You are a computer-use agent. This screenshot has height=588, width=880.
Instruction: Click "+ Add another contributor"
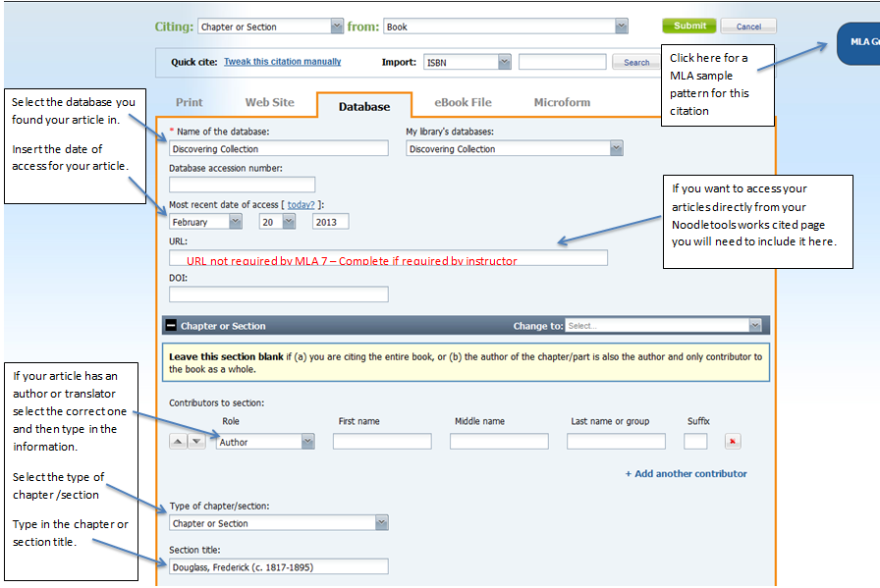point(686,473)
